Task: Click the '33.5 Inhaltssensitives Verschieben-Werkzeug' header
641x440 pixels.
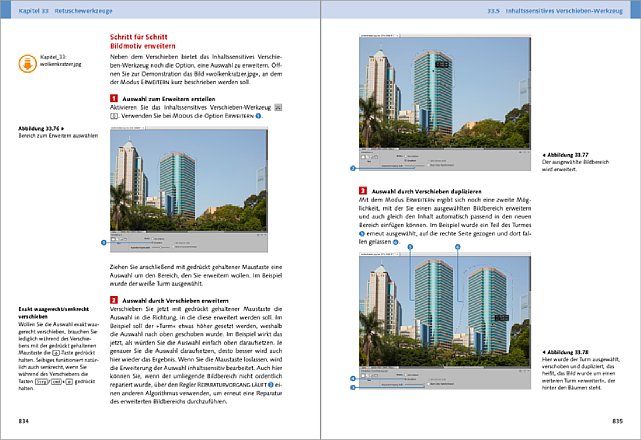Action: tap(555, 11)
